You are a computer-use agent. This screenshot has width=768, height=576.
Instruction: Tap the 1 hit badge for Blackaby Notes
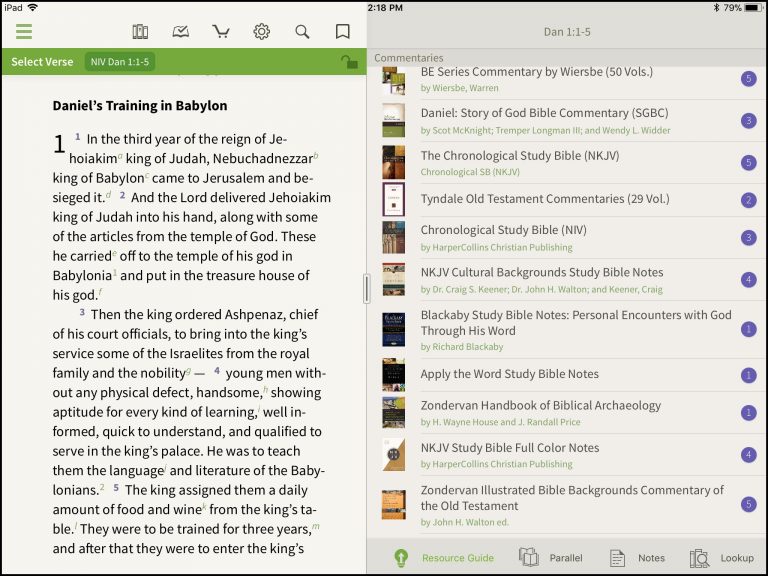tap(748, 330)
